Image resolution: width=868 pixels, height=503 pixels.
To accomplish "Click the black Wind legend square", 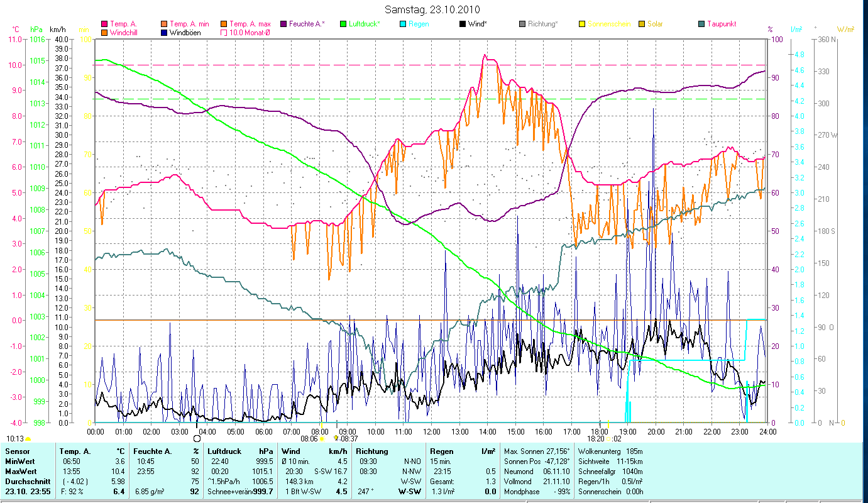I will pos(463,25).
